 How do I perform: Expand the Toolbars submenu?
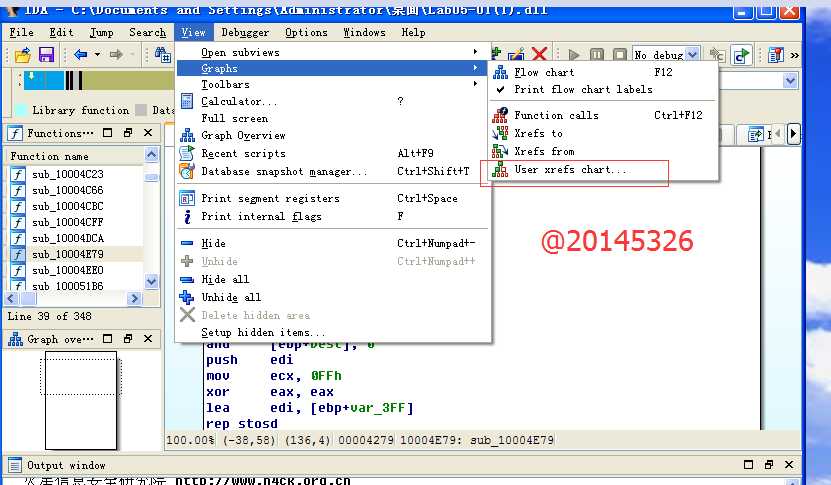333,84
